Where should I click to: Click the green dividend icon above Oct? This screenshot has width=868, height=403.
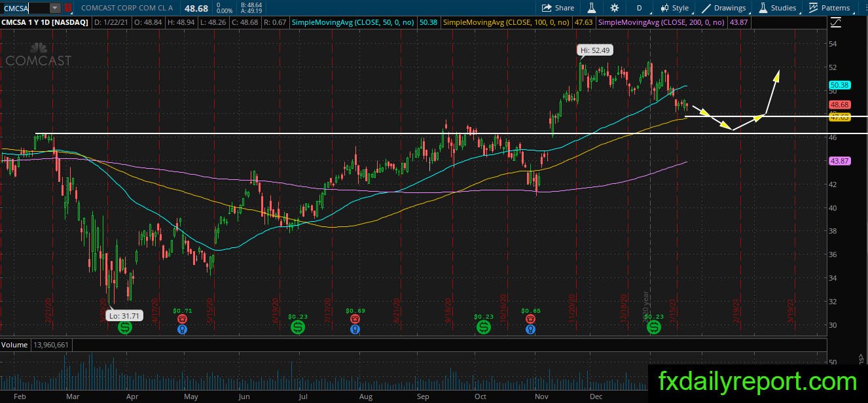coord(483,326)
